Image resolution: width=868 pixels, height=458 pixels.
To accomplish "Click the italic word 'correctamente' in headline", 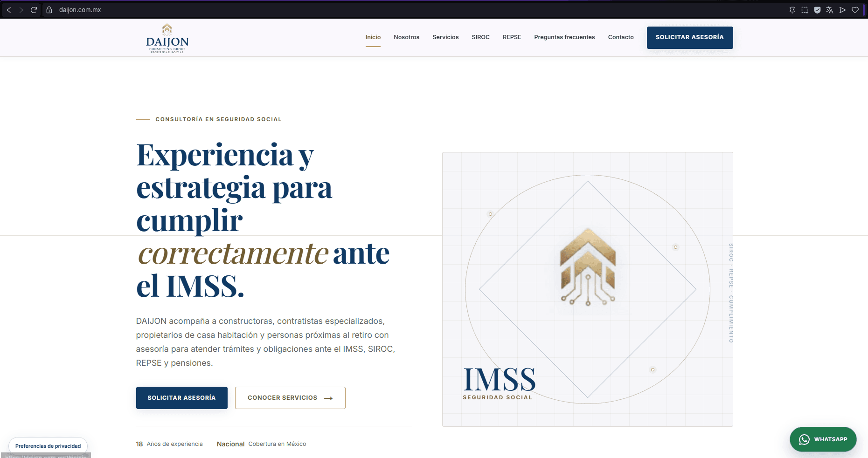I will coord(233,253).
